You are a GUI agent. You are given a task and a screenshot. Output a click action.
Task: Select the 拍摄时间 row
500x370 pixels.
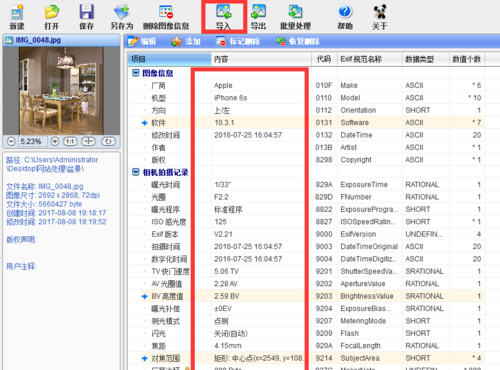(x=307, y=246)
